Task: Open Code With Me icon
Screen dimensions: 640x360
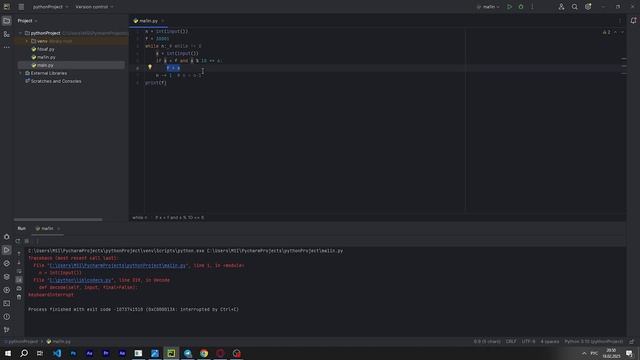Action: click(x=561, y=7)
